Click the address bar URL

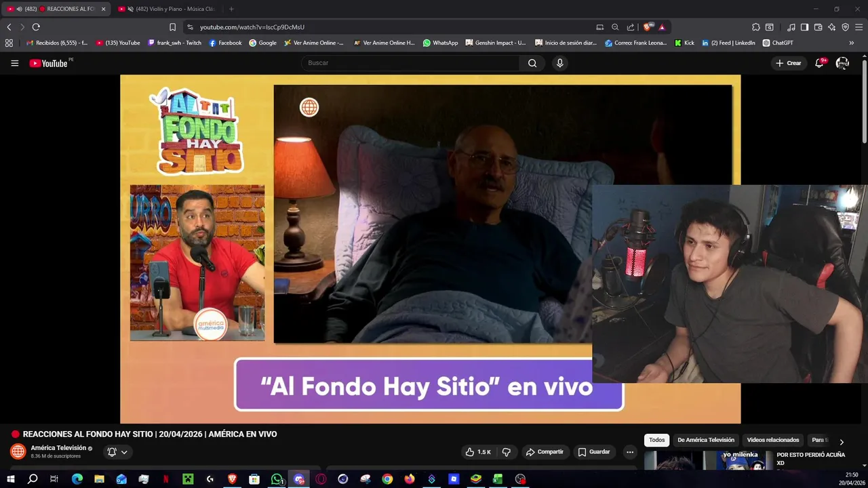[x=252, y=27]
